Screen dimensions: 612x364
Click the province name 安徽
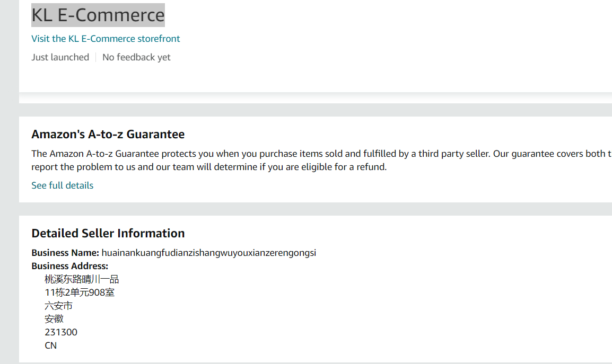pos(54,318)
